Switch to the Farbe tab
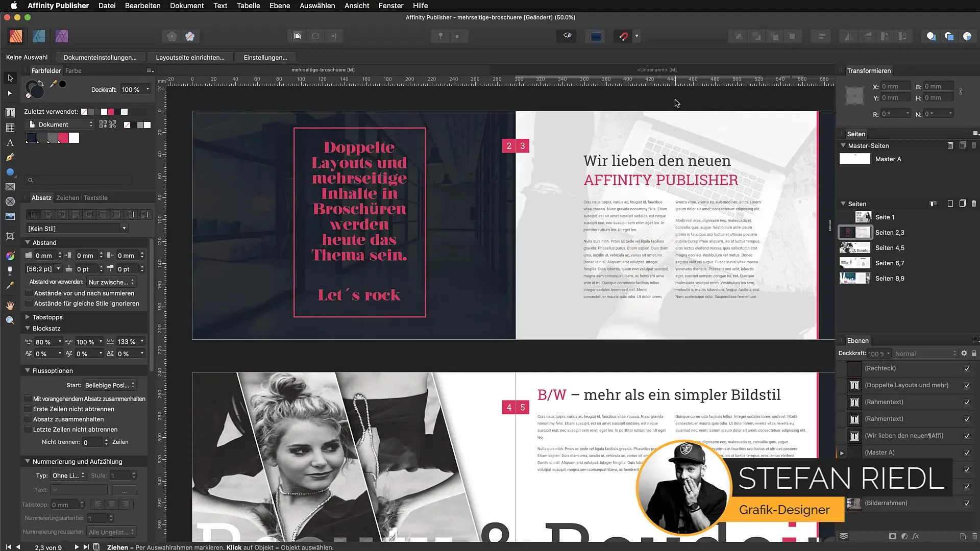Image resolution: width=980 pixels, height=551 pixels. [x=73, y=71]
